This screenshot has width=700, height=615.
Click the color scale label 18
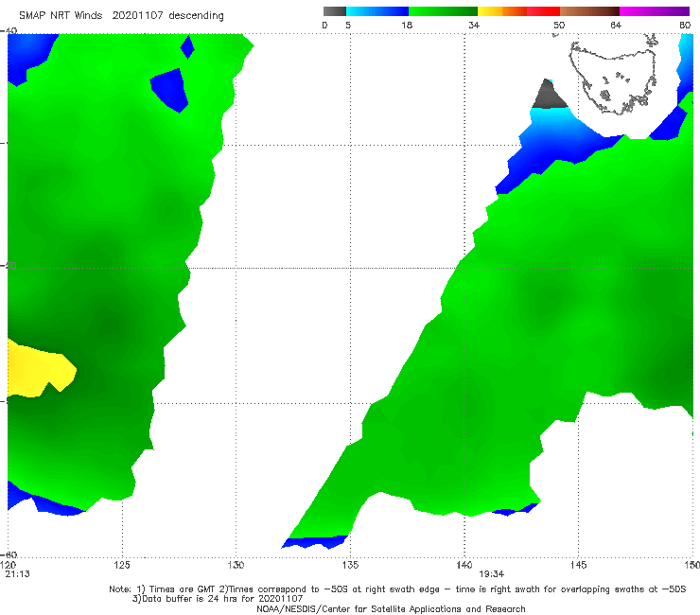point(407,26)
